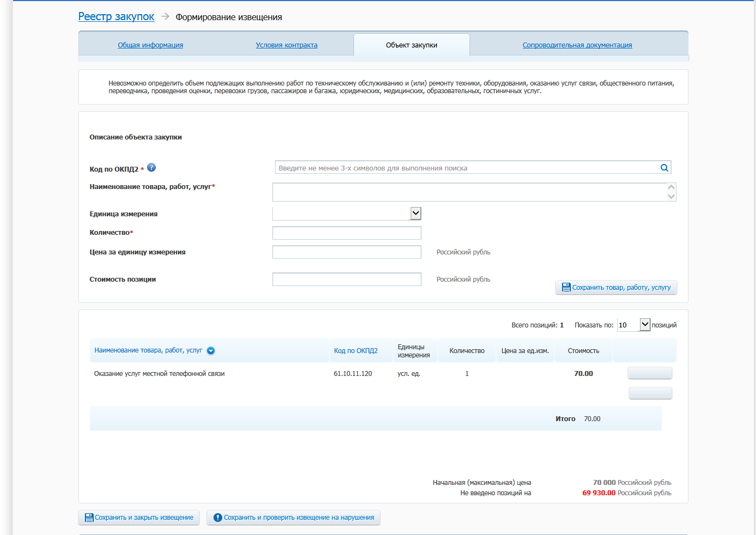
Task: Open the Реестр закупок breadcrumb link
Action: click(x=116, y=17)
